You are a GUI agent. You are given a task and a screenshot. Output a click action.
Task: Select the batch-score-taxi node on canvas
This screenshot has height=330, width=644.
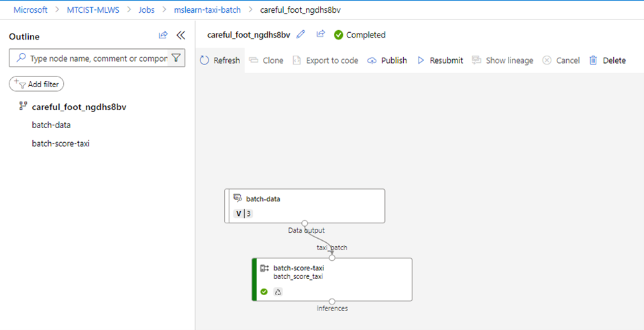332,280
